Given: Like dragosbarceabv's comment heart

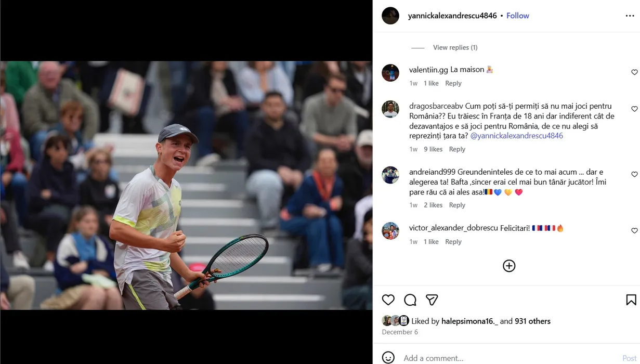Looking at the screenshot, I should click(x=634, y=109).
